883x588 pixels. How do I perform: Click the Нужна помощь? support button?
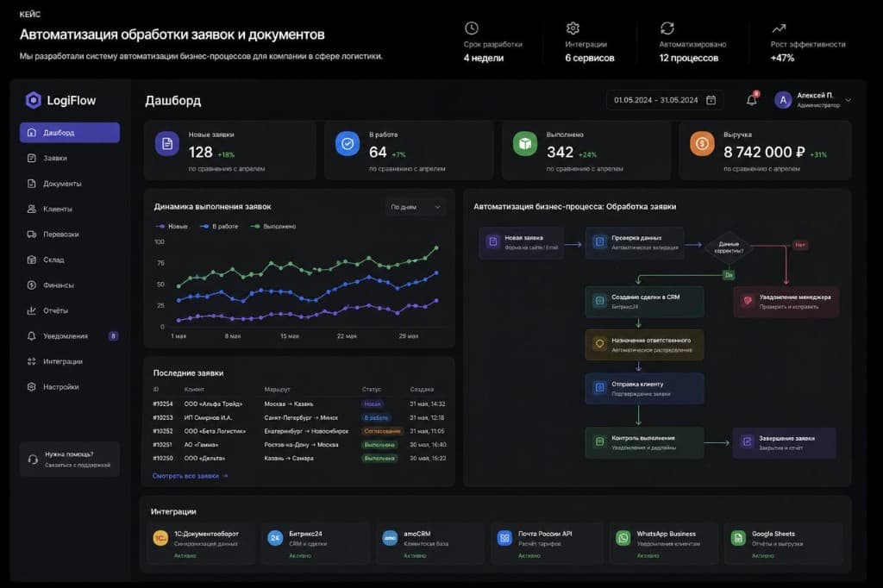tap(70, 460)
